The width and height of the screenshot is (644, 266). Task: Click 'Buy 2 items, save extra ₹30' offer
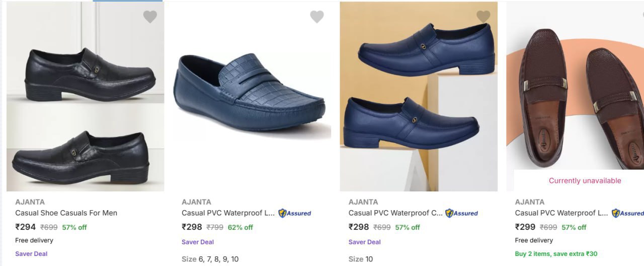tap(556, 254)
